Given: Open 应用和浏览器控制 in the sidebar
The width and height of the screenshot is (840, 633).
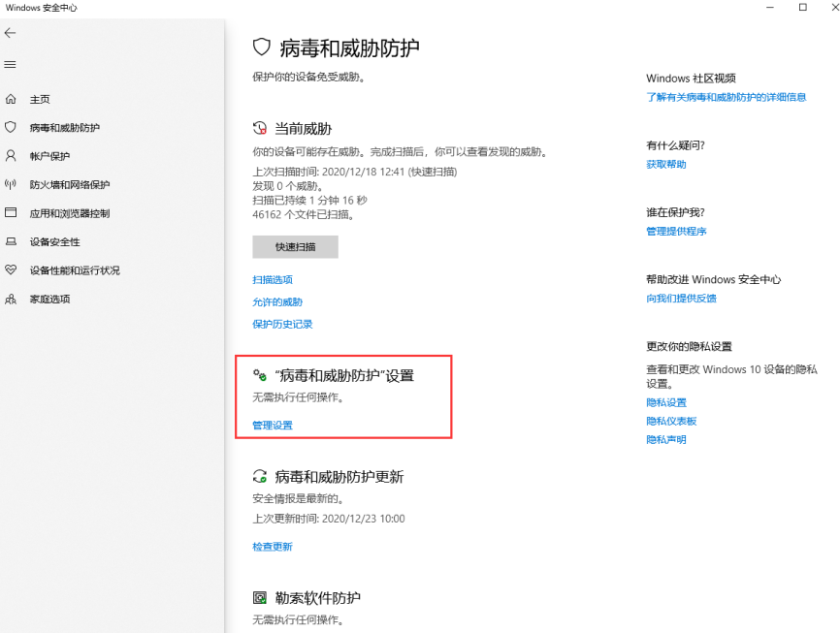Looking at the screenshot, I should point(70,213).
